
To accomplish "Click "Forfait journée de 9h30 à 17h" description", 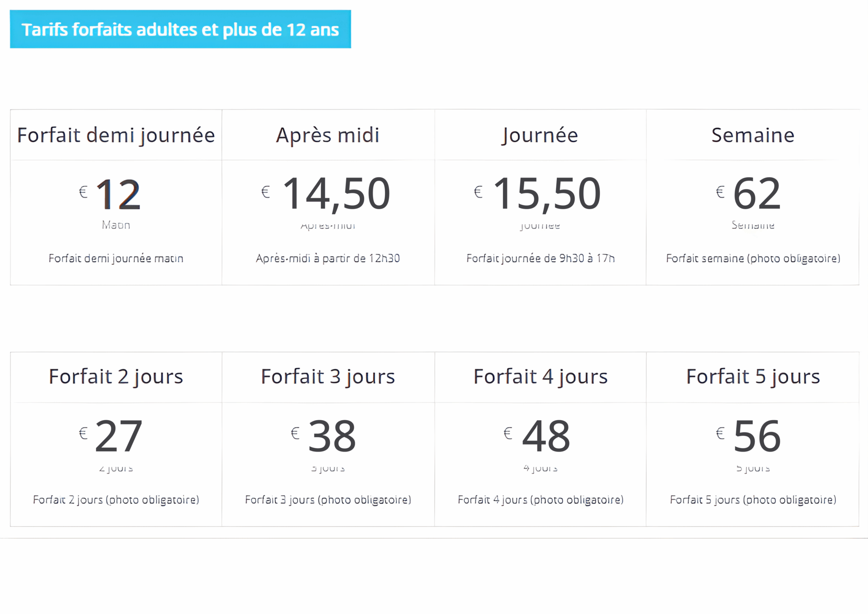I will [x=540, y=258].
